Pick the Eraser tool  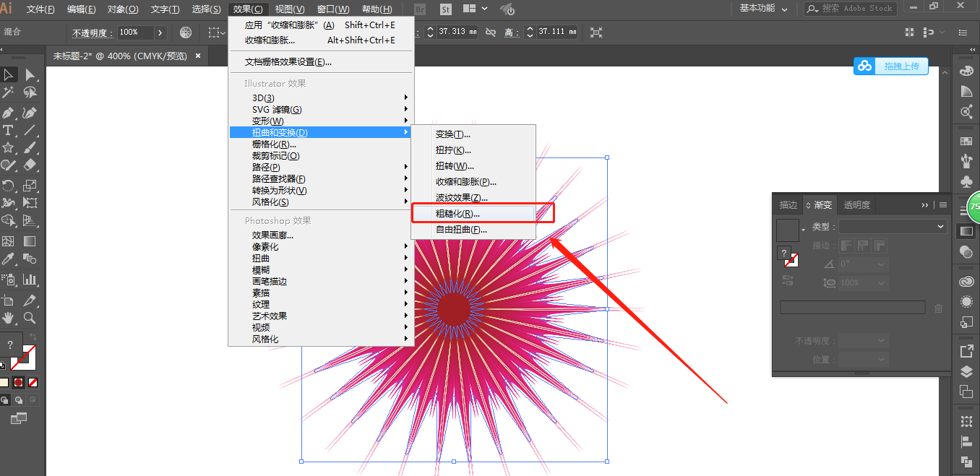pyautogui.click(x=30, y=166)
